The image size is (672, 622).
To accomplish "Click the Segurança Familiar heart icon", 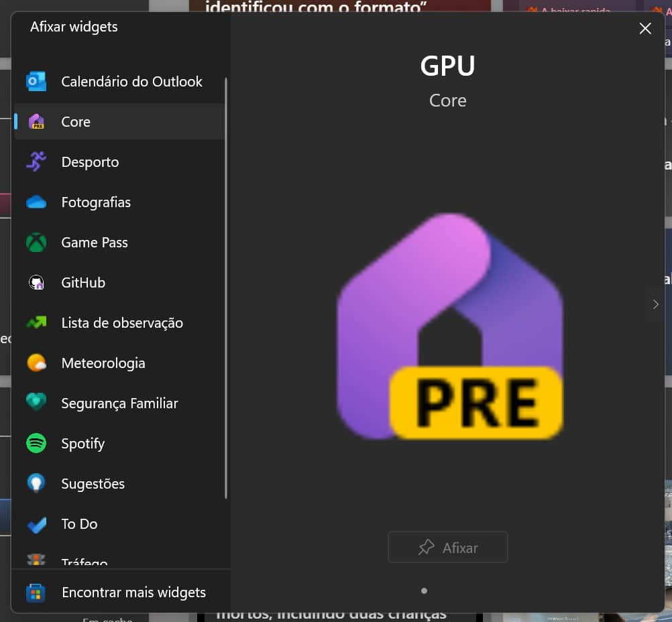I will point(36,403).
